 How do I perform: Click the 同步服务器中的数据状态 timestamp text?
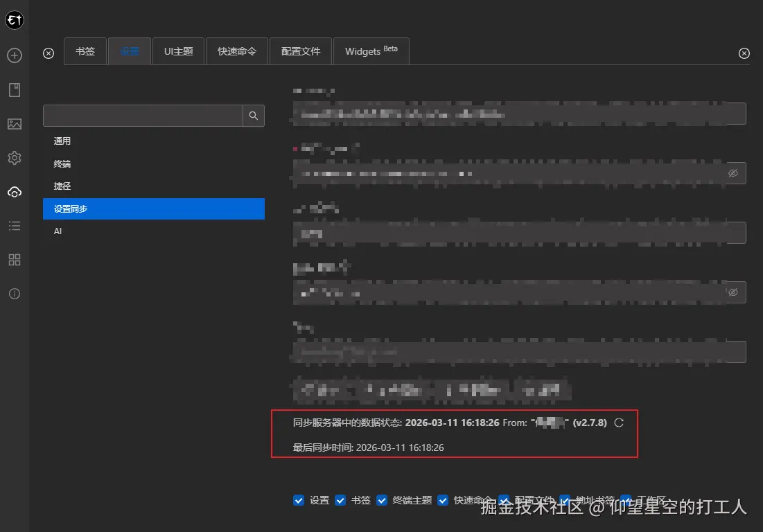click(x=452, y=423)
